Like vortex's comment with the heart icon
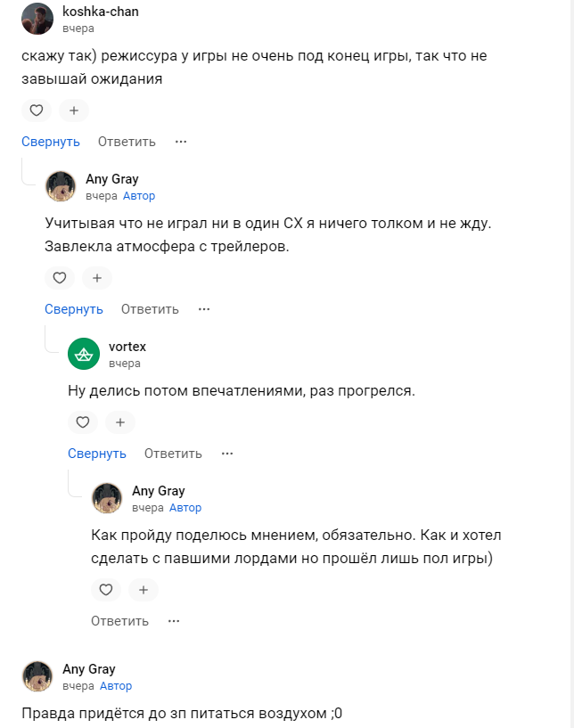The image size is (574, 728). pos(83,422)
